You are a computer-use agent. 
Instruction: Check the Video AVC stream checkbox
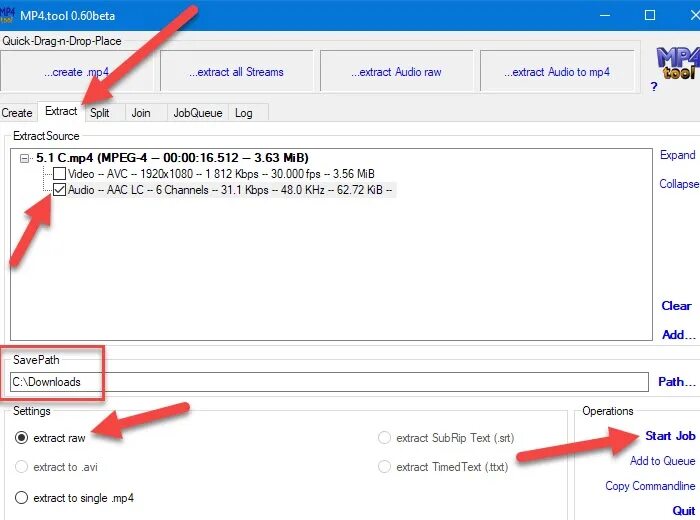click(59, 174)
